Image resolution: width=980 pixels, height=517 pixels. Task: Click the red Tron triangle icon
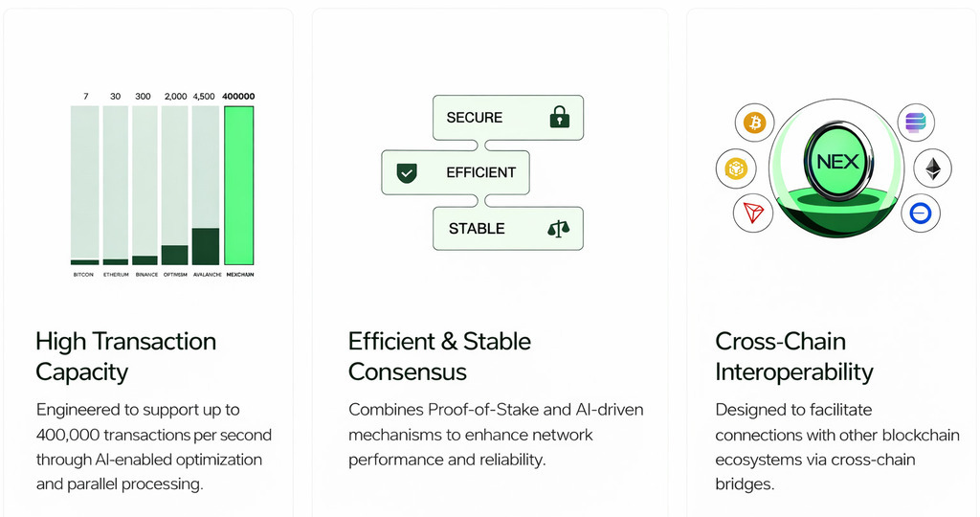(x=752, y=213)
